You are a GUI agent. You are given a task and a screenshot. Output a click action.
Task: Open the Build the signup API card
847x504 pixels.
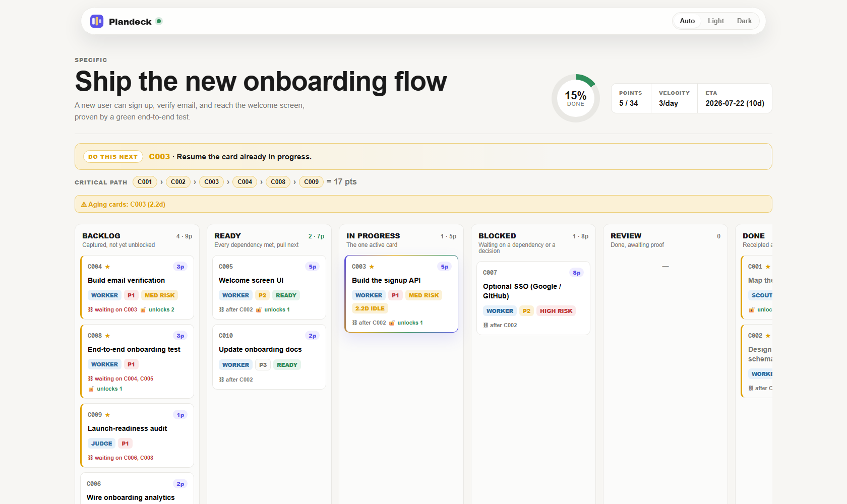tap(401, 294)
